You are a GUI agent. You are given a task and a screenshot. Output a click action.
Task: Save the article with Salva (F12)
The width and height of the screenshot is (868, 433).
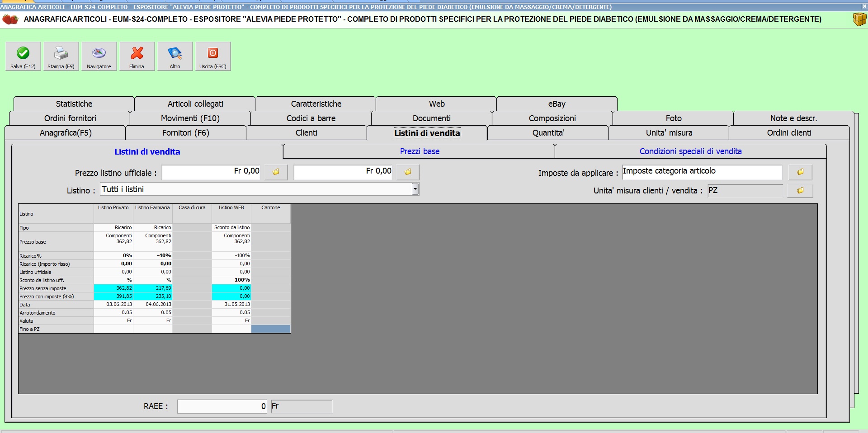tap(23, 56)
